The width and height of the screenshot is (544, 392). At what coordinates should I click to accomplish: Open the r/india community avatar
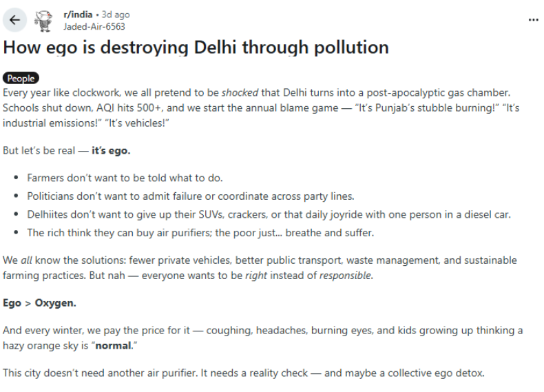(44, 21)
